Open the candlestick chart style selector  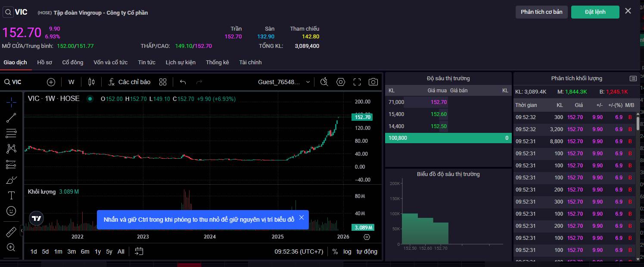(91, 82)
